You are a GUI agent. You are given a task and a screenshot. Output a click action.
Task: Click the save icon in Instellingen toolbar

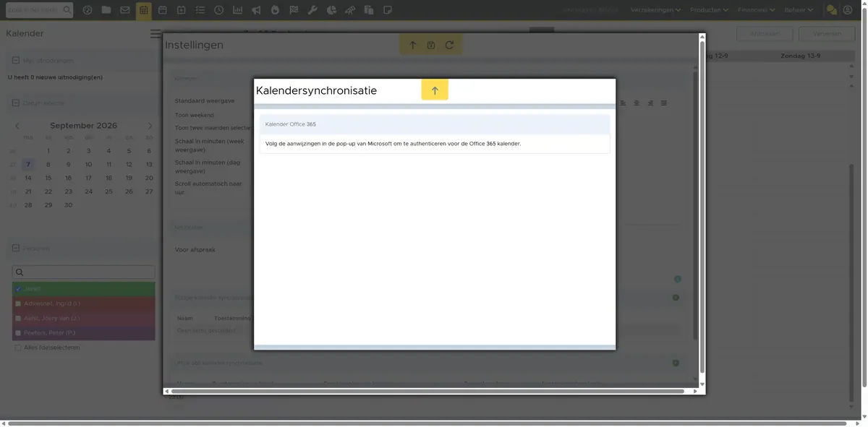(431, 45)
